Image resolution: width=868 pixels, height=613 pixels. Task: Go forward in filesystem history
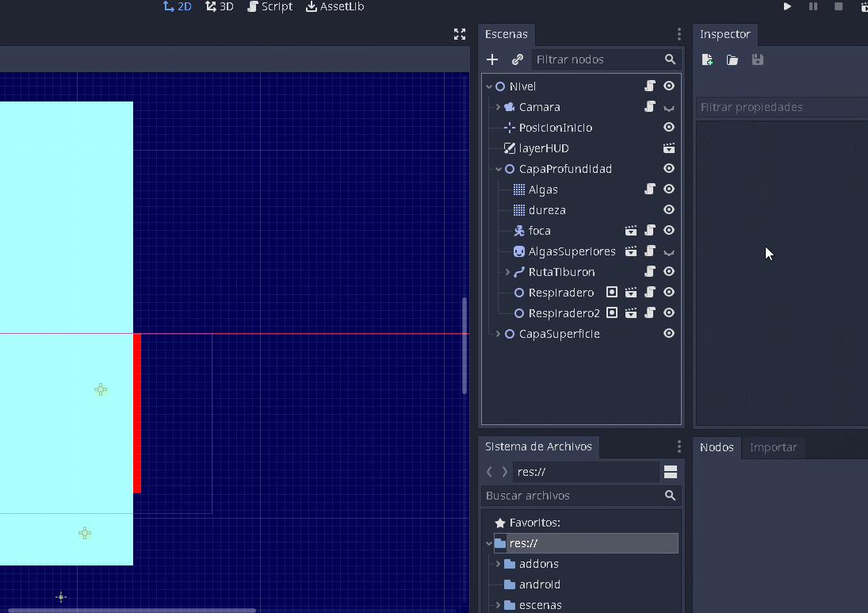click(x=504, y=472)
